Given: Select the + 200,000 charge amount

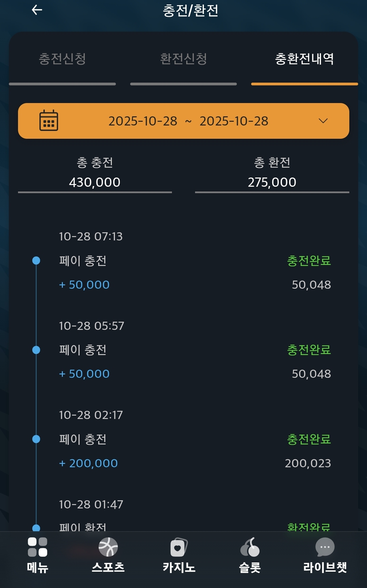Looking at the screenshot, I should coord(88,463).
